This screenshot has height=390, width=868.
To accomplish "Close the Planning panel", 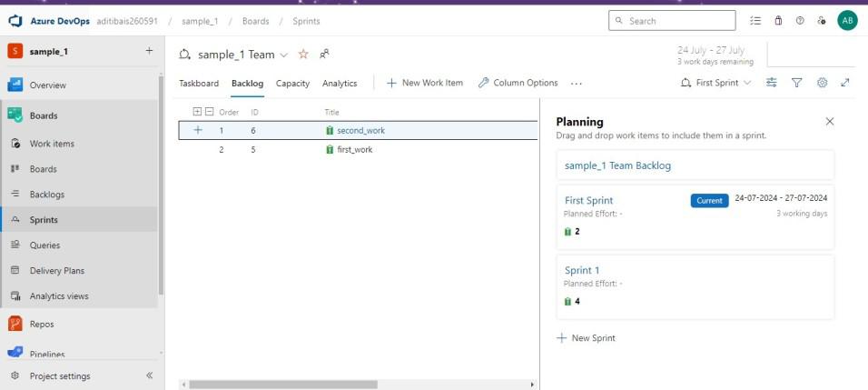I will pos(829,121).
